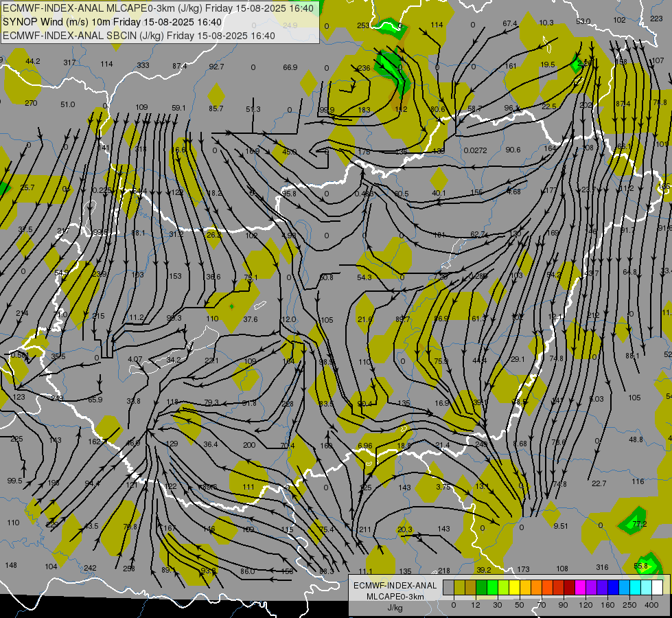Image resolution: width=672 pixels, height=618 pixels.
Task: Click the map value '317'
Action: click(x=69, y=62)
